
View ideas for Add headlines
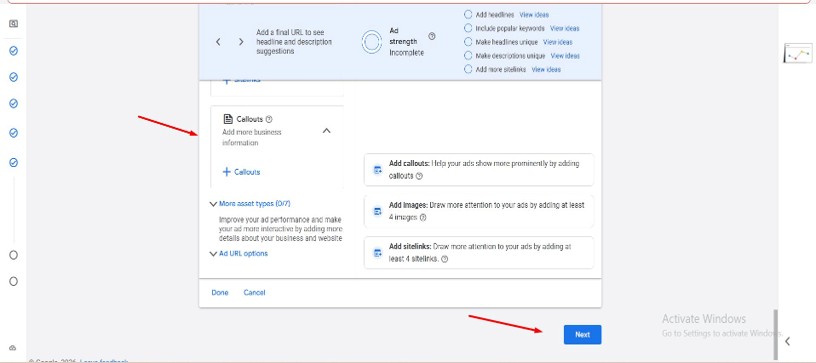click(x=534, y=15)
